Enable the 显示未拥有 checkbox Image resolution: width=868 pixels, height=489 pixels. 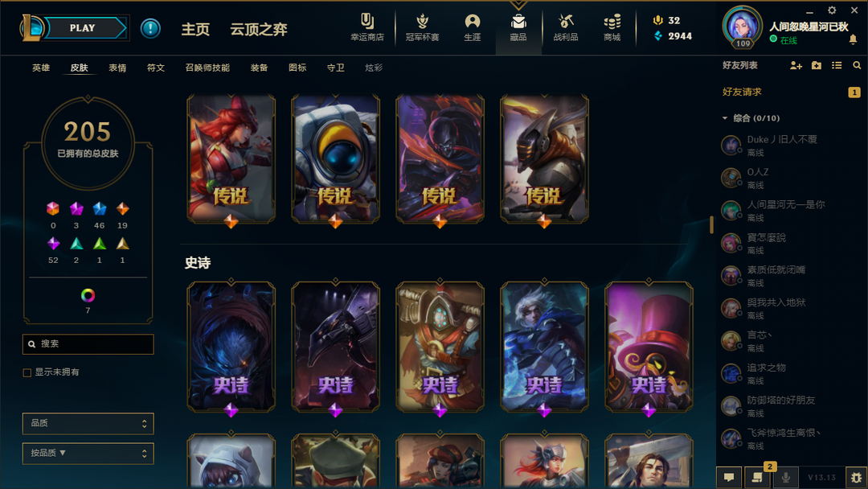click(x=27, y=372)
